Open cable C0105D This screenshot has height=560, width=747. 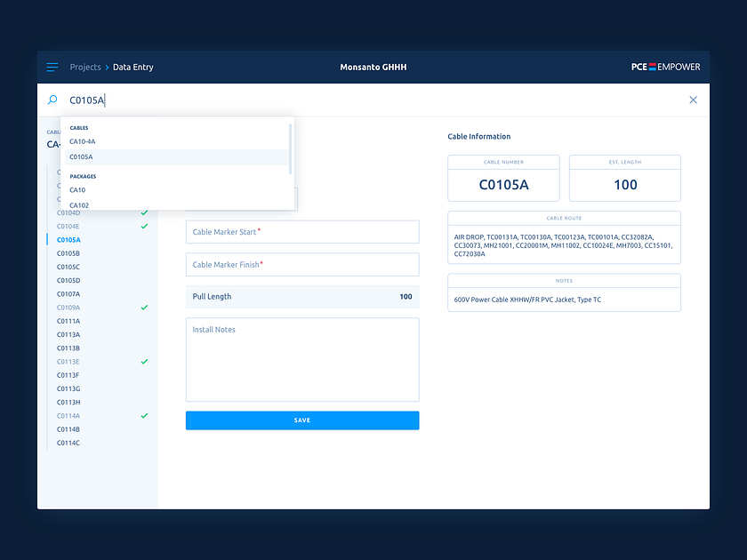click(x=68, y=281)
